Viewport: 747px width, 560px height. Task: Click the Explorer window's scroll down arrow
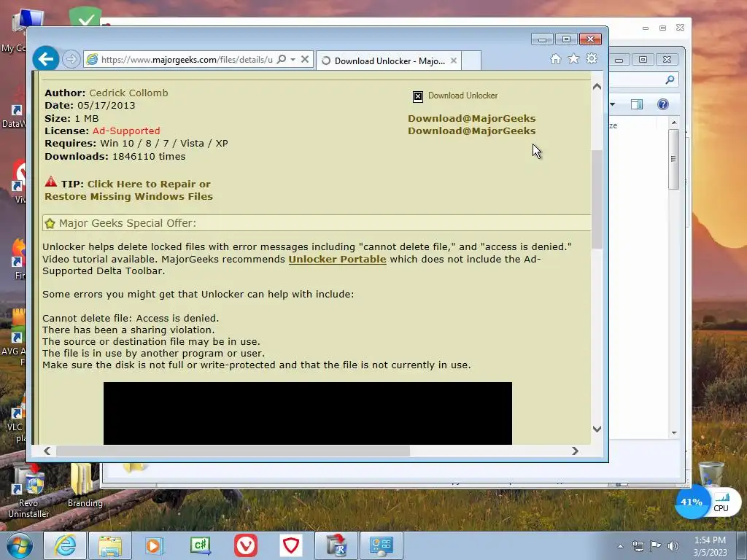pyautogui.click(x=673, y=433)
